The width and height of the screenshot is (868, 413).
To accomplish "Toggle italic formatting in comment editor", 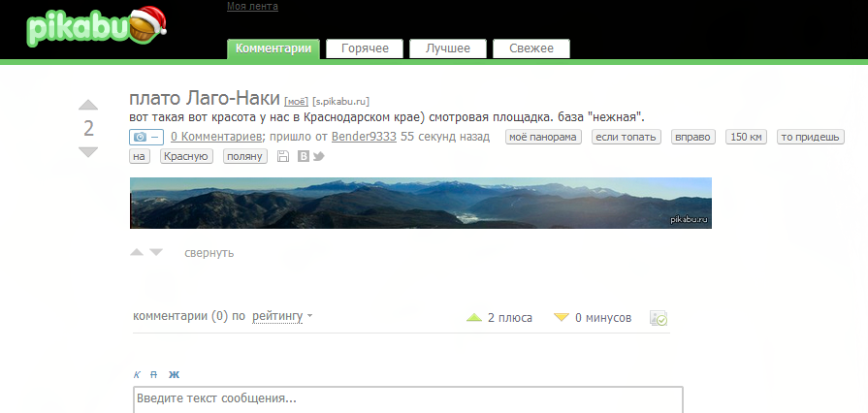I will [x=138, y=374].
